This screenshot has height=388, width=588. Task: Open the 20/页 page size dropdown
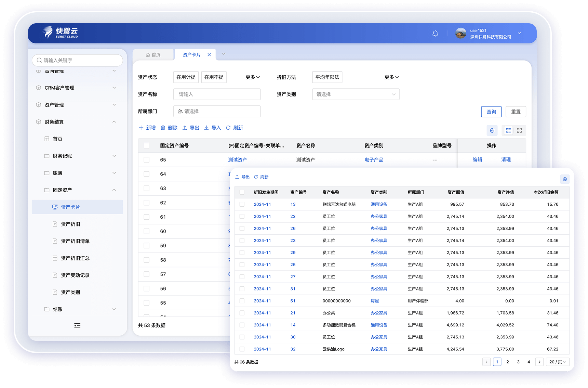click(x=558, y=362)
